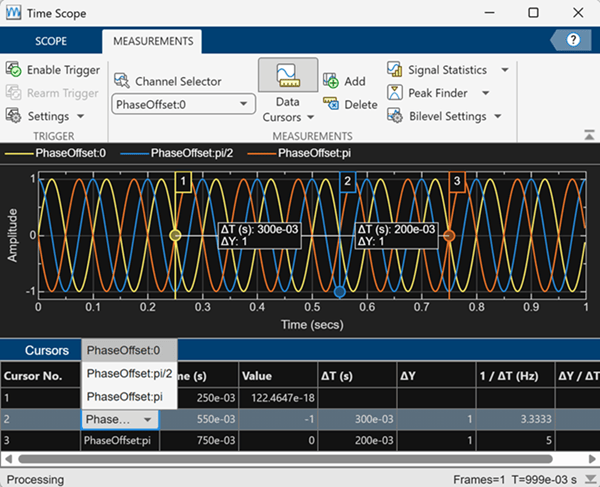
Task: Select the Cursors panel tab
Action: tap(47, 350)
